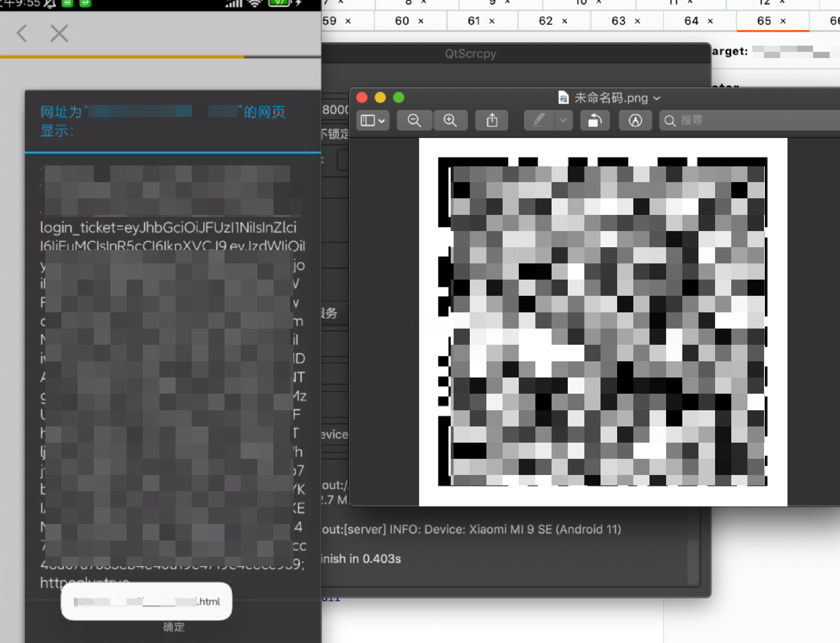Viewport: 840px width, 643px height.
Task: Close tab 63
Action: (637, 21)
